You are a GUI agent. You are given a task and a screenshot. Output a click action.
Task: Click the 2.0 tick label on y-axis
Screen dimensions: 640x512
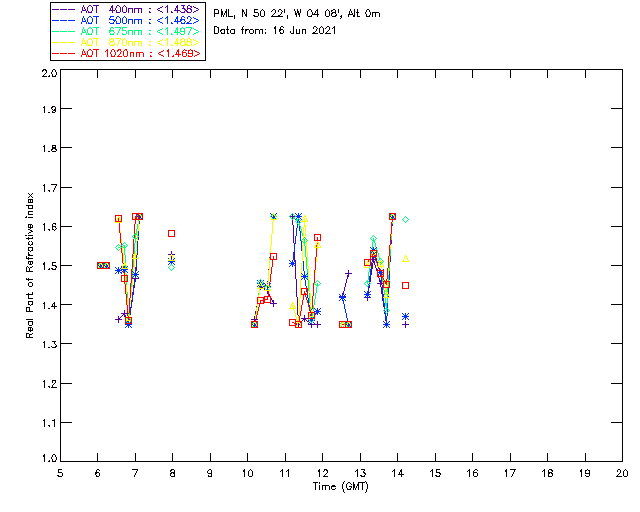coord(48,75)
